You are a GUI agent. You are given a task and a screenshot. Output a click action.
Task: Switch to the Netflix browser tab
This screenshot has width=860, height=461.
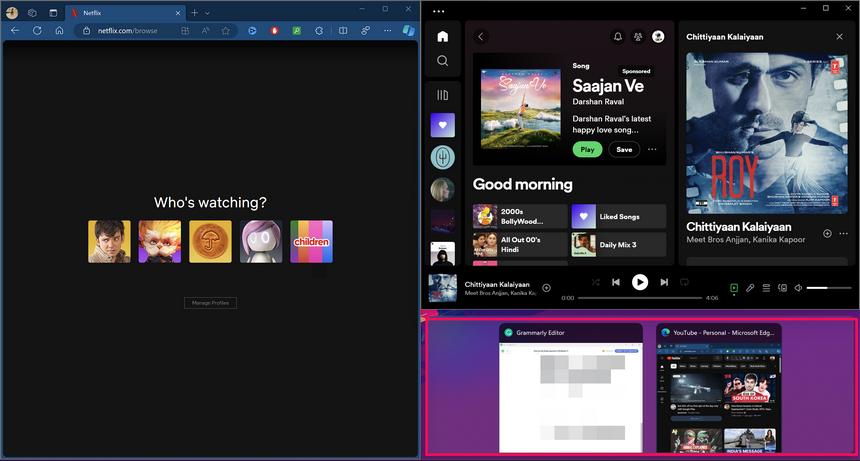click(120, 13)
